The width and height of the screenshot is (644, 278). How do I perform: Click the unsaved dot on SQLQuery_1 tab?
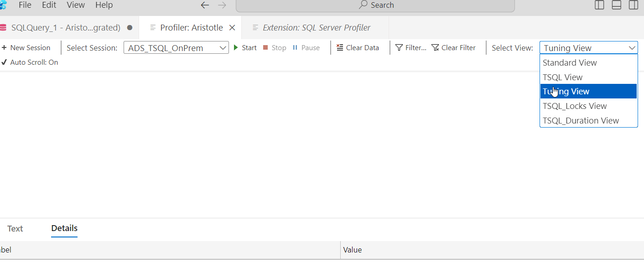pyautogui.click(x=130, y=28)
